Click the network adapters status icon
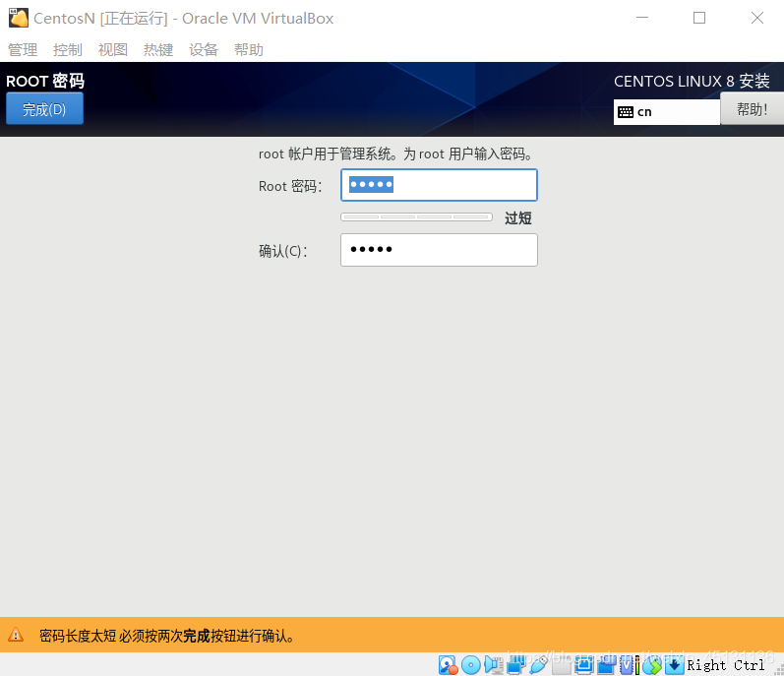This screenshot has width=784, height=676. click(516, 665)
